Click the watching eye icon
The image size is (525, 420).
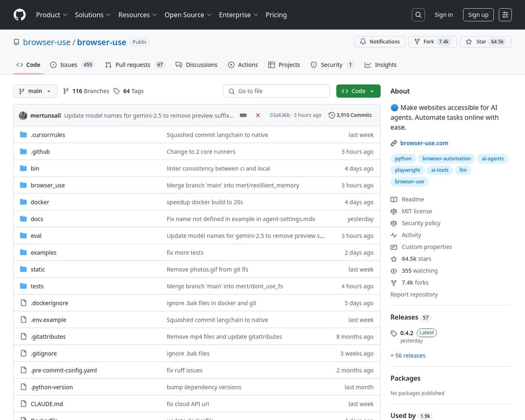coord(394,271)
